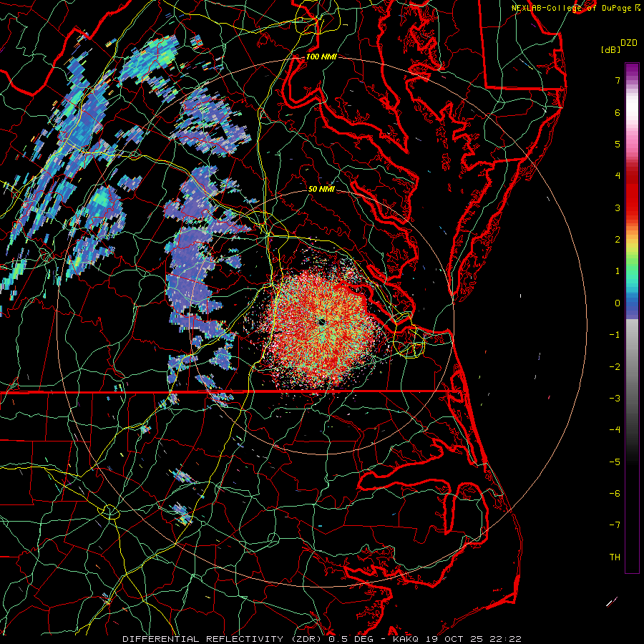644x644 pixels.
Task: Click the 100 NMI range ring label
Action: tap(321, 57)
